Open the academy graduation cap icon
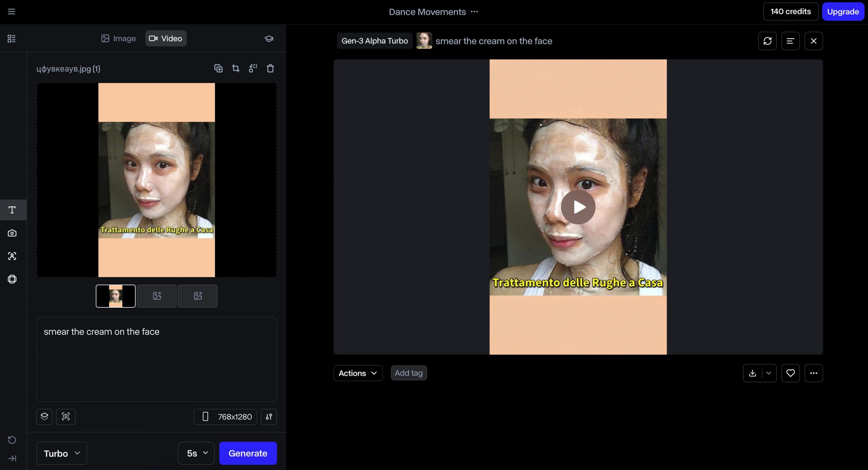 269,39
